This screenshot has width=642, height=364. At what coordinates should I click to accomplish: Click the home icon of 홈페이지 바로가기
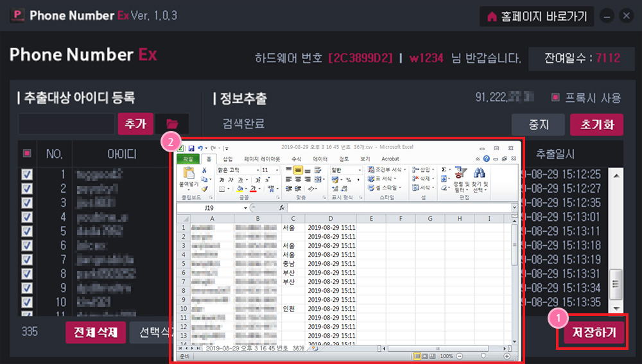click(492, 17)
